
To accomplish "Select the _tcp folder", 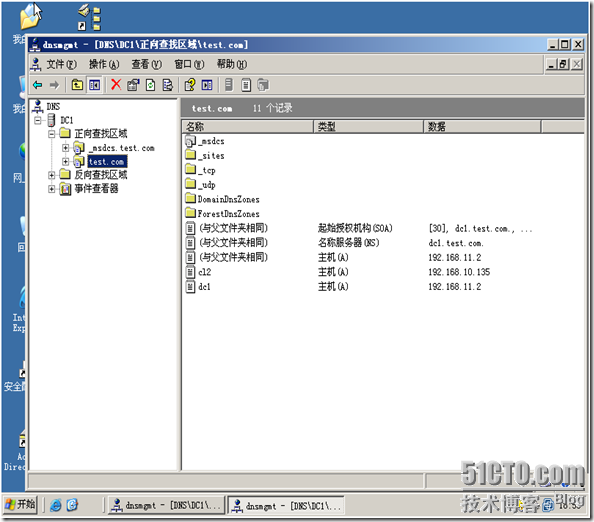I will coord(200,170).
